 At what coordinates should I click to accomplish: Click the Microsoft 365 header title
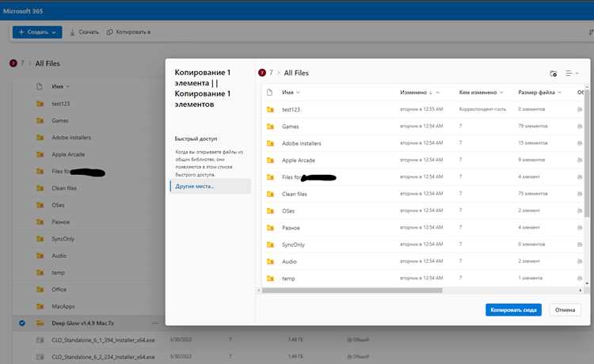pos(23,11)
